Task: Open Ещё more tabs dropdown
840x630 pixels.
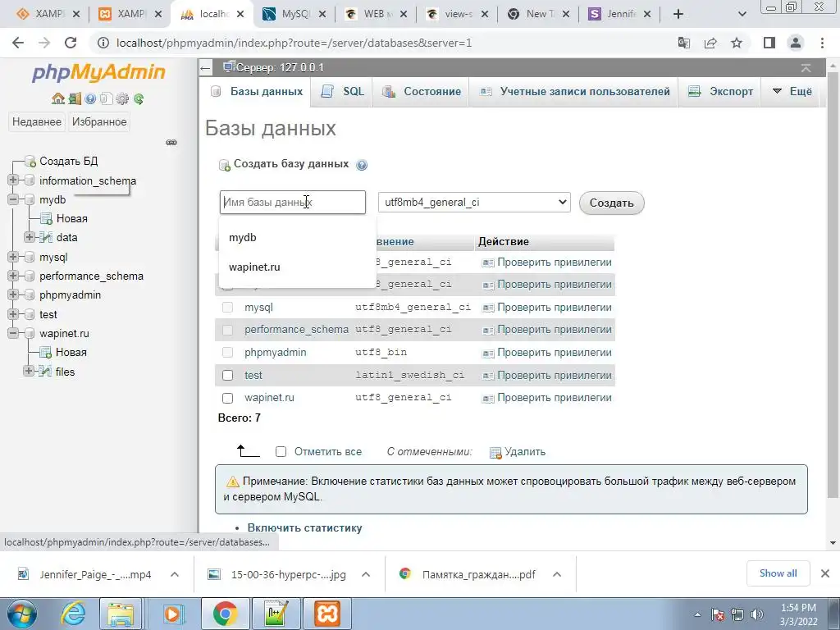Action: (x=792, y=92)
